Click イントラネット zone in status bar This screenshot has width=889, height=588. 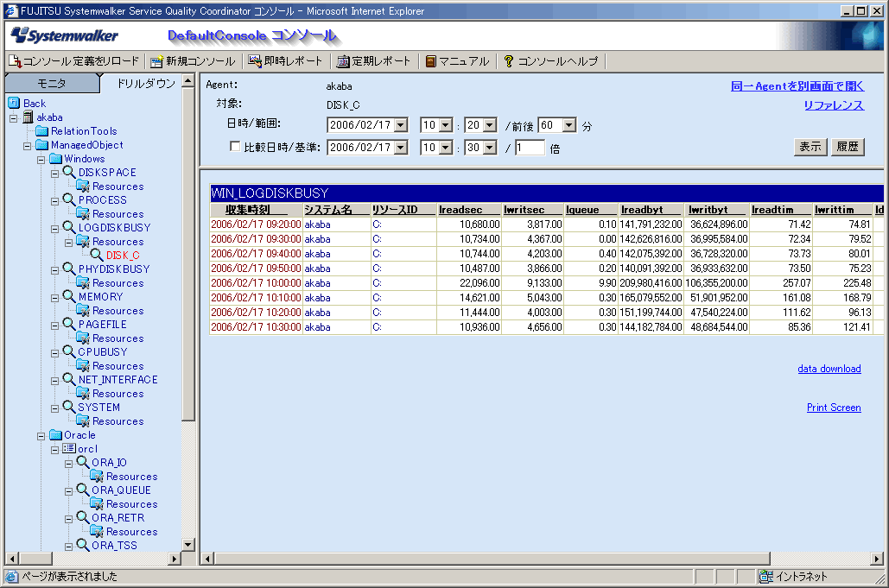(793, 577)
